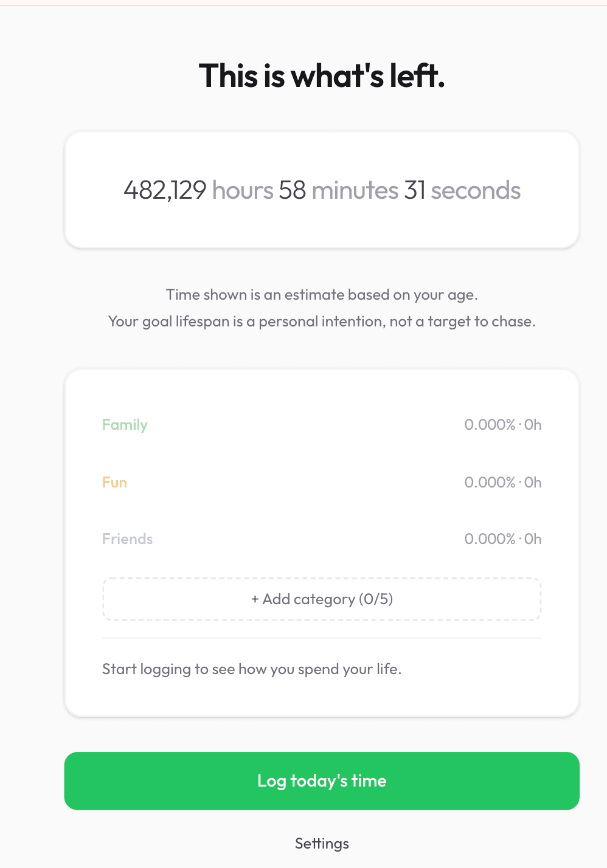Click the goal lifespan intention message

[322, 321]
